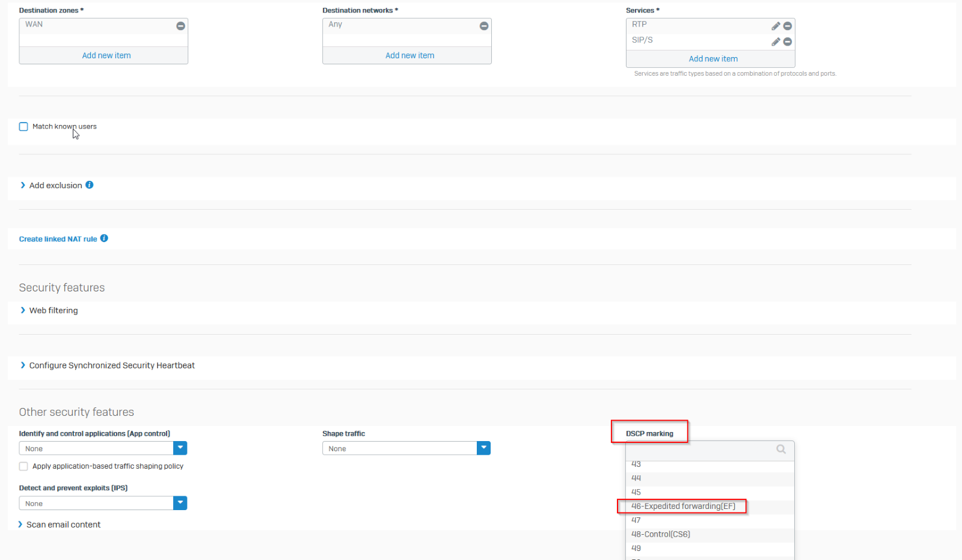Click Add new item under Services
This screenshot has height=560, width=962.
(x=712, y=59)
